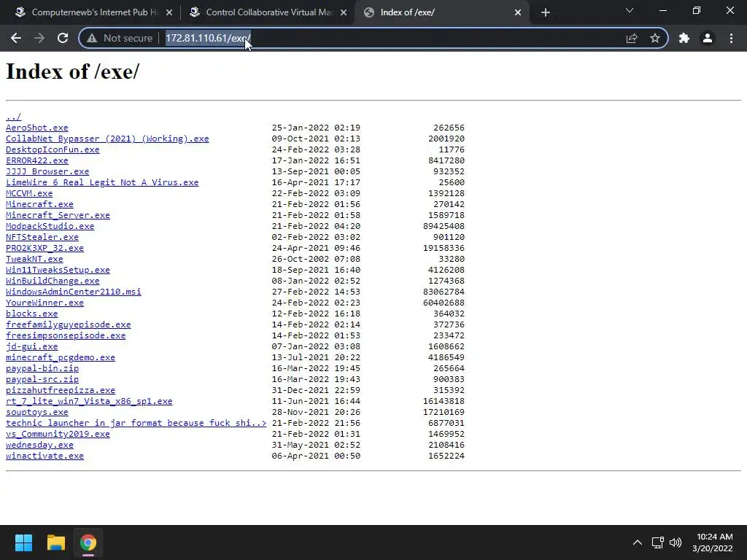Image resolution: width=747 pixels, height=560 pixels.
Task: Open the JJJJ_Browser.exe link
Action: (47, 171)
